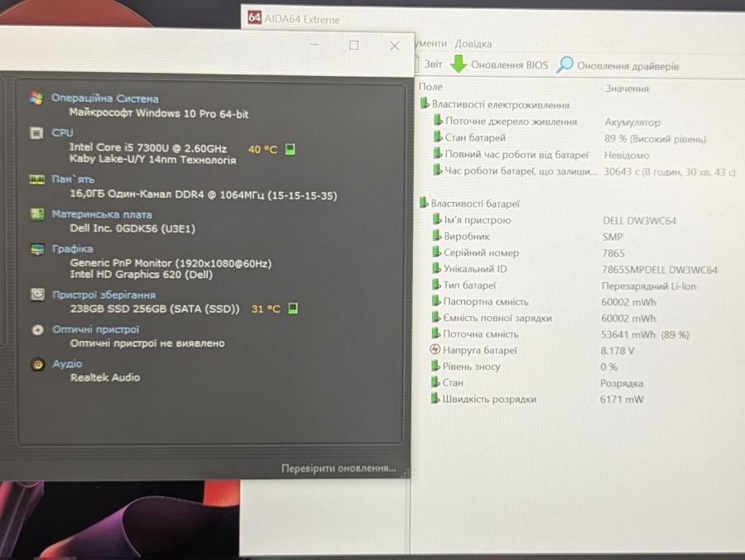745x560 pixels.
Task: Click the disc icon beside Оптичні пристрої
Action: point(37,330)
